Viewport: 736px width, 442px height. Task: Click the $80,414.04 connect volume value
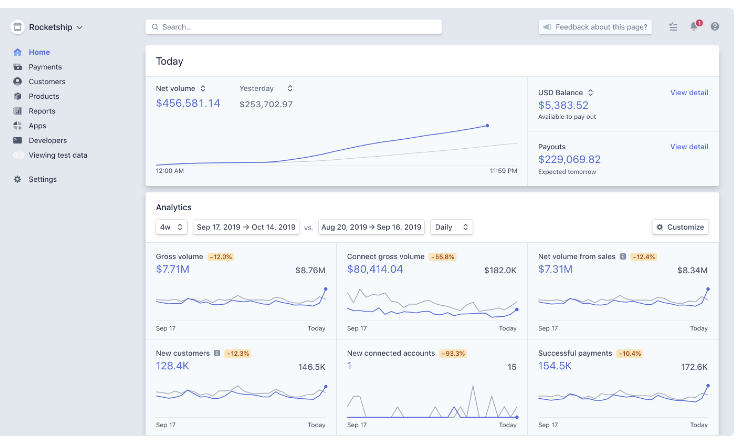[x=375, y=269]
